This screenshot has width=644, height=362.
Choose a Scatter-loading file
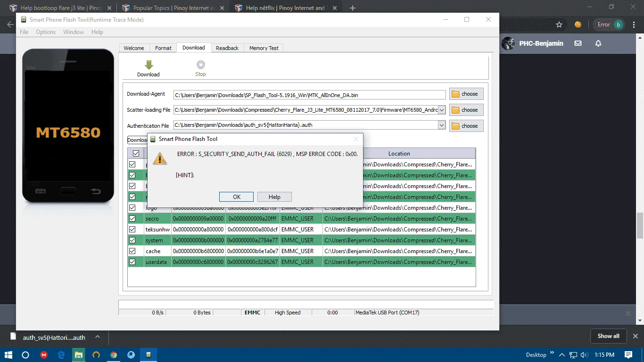(466, 110)
